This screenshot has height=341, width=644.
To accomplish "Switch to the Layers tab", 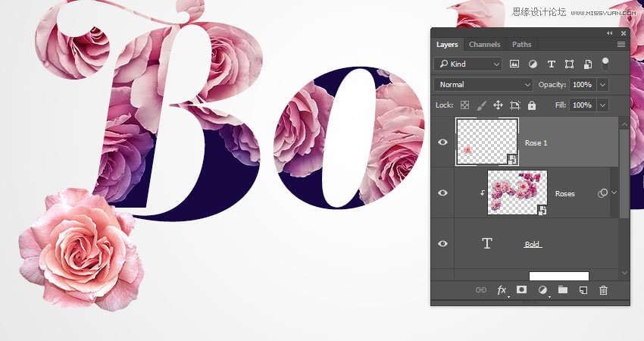I will click(447, 45).
